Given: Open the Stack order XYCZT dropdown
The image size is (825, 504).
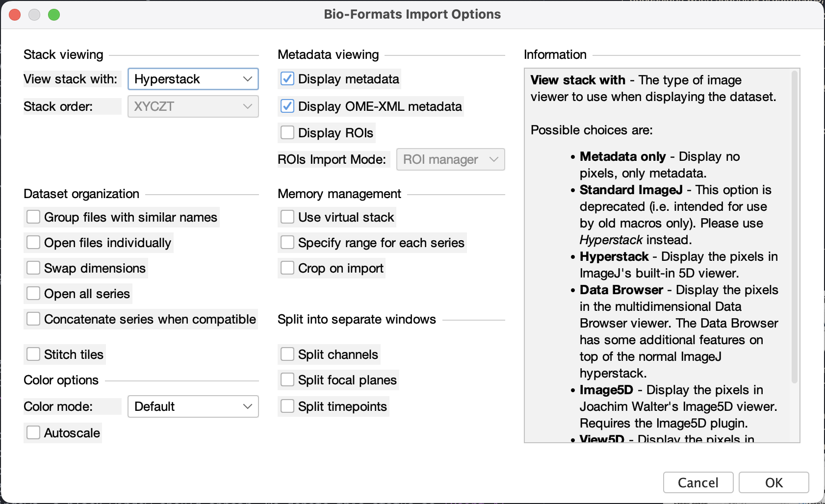Looking at the screenshot, I should (x=193, y=106).
